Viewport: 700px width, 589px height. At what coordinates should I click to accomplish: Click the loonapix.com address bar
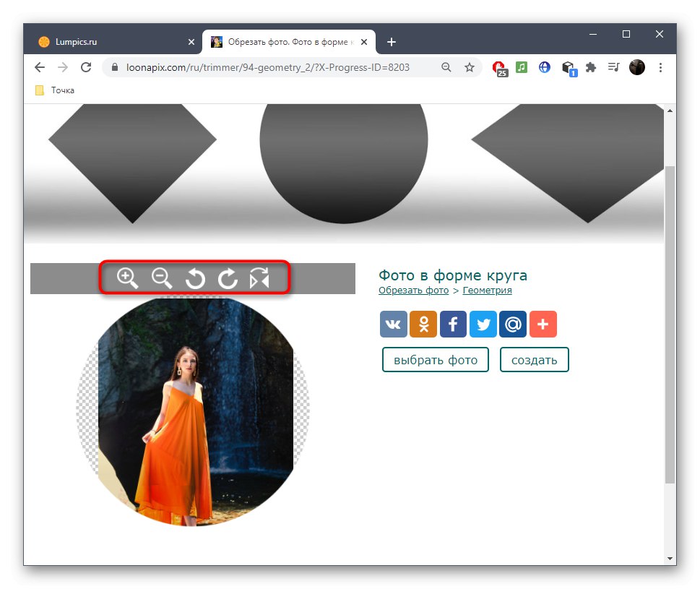click(x=267, y=67)
